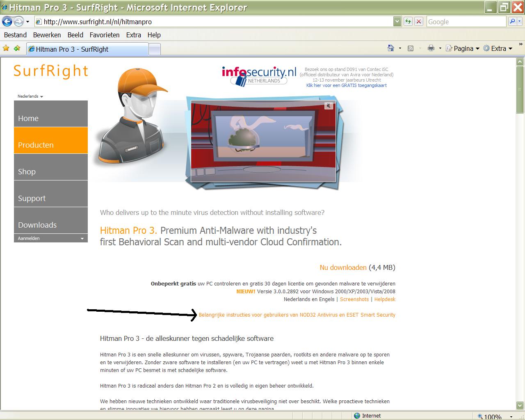Open the Pagina toolbar menu
Image resolution: width=525 pixels, height=420 pixels.
(463, 48)
